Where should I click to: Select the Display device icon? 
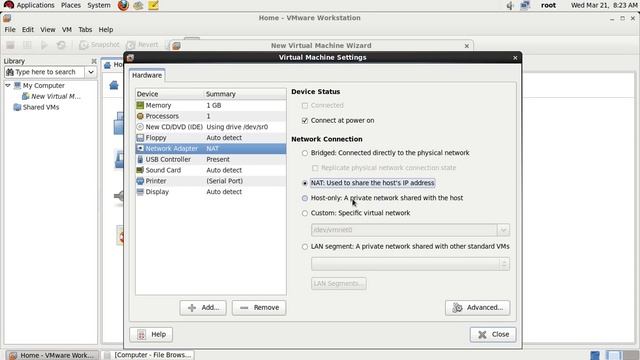click(x=140, y=192)
